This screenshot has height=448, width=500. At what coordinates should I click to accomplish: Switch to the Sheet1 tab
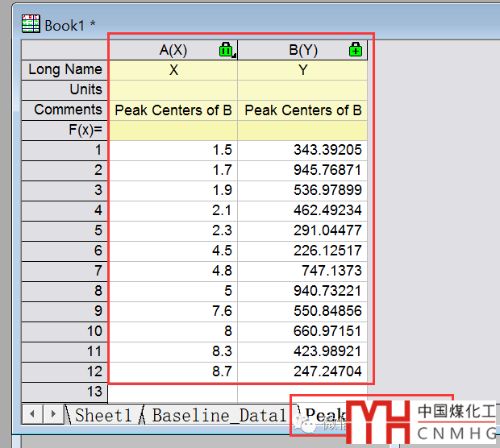tap(102, 415)
